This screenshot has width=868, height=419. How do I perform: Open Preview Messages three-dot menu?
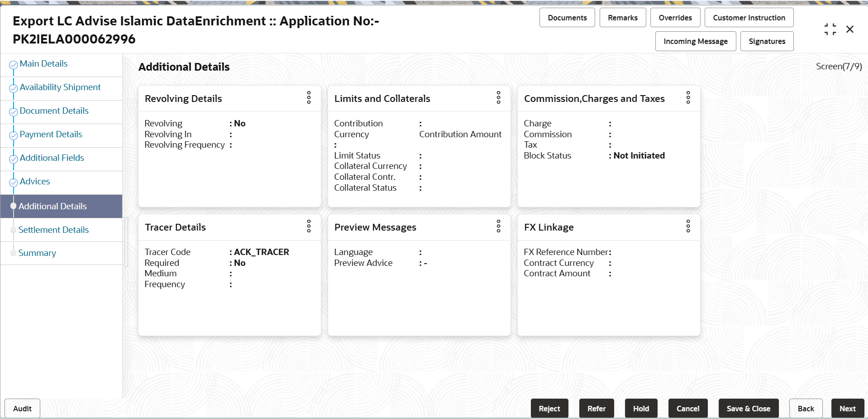coord(498,226)
